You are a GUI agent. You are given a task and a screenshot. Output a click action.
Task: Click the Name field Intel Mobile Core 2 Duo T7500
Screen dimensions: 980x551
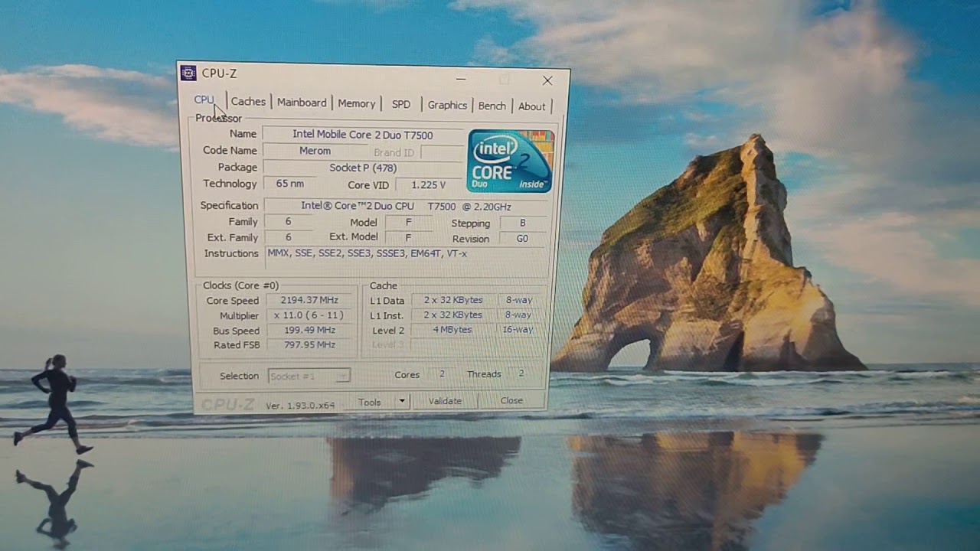coord(363,135)
